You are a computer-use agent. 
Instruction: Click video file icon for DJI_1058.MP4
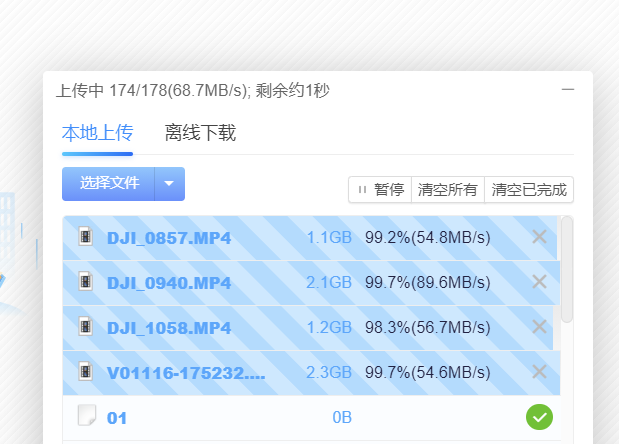[x=85, y=326]
